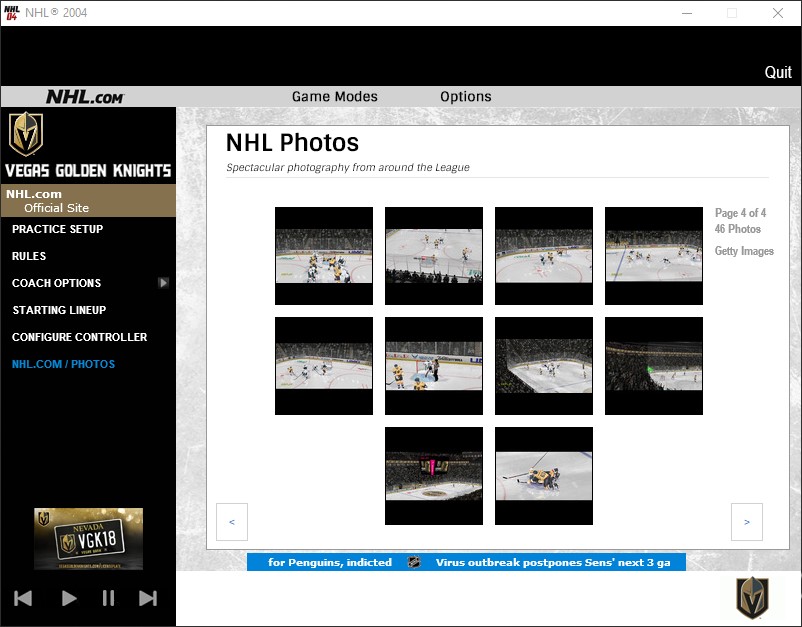This screenshot has height=627, width=802.
Task: Open Practice Setup in the sidebar
Action: click(57, 229)
